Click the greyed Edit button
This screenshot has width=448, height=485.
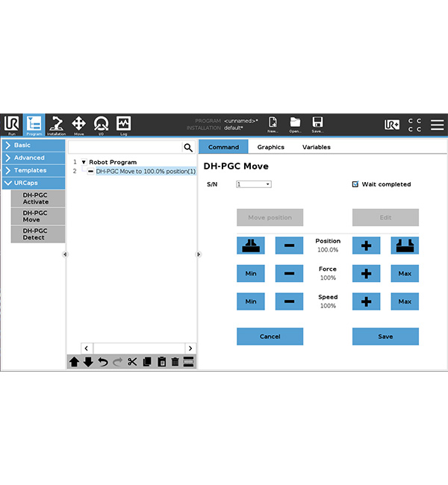point(385,217)
